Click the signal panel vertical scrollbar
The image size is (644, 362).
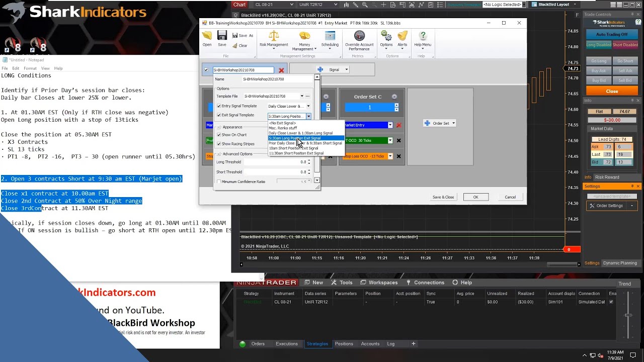coord(317,129)
